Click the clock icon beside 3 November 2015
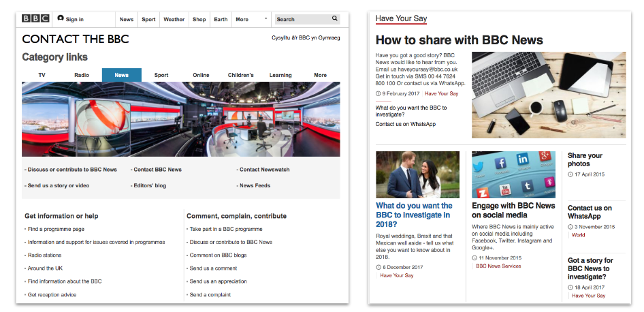Image resolution: width=644 pixels, height=312 pixels. [570, 227]
